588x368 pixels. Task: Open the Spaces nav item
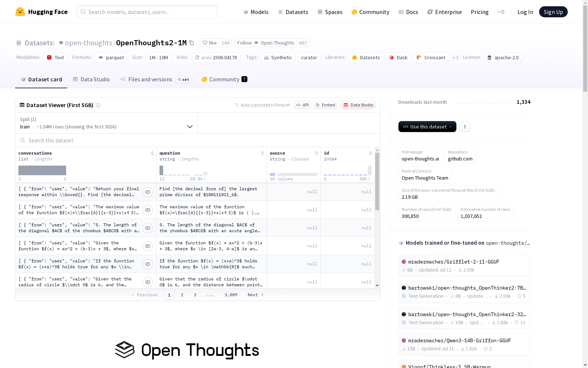(x=330, y=12)
